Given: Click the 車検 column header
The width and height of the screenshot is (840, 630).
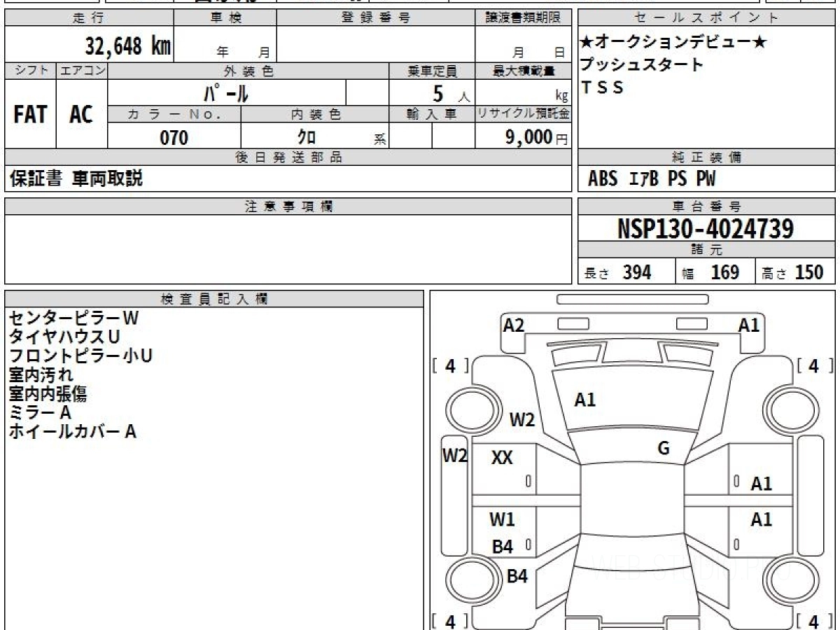Looking at the screenshot, I should point(225,18).
